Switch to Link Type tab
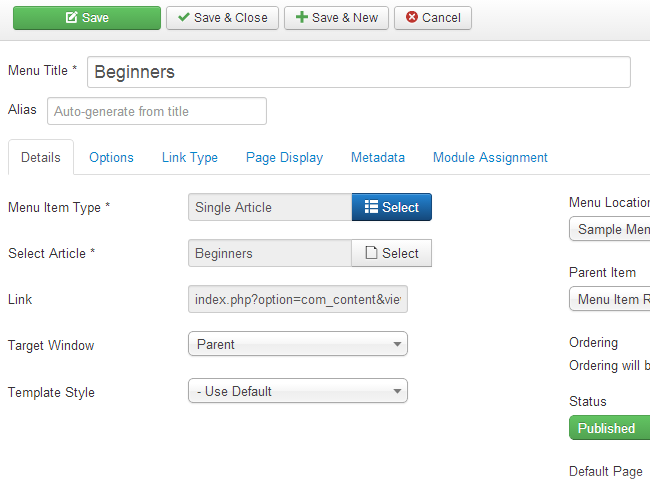650x481 pixels. (190, 158)
